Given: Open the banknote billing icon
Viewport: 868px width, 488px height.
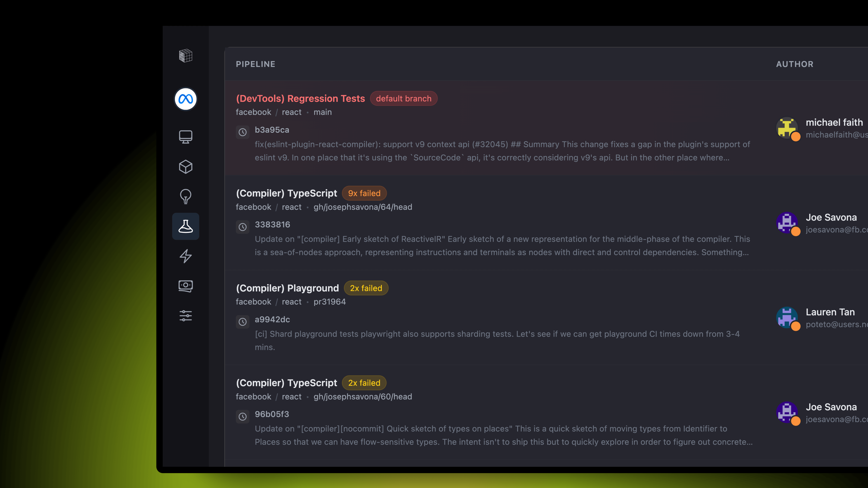Looking at the screenshot, I should coord(185,286).
